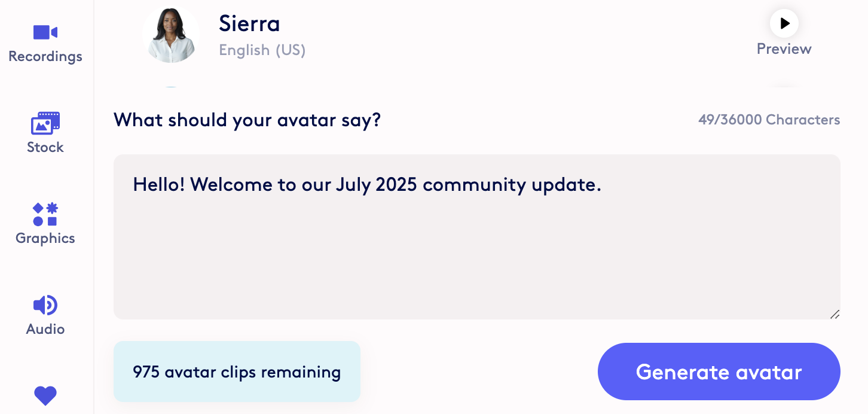
Task: Play the Sierra voice preview button
Action: point(784,23)
